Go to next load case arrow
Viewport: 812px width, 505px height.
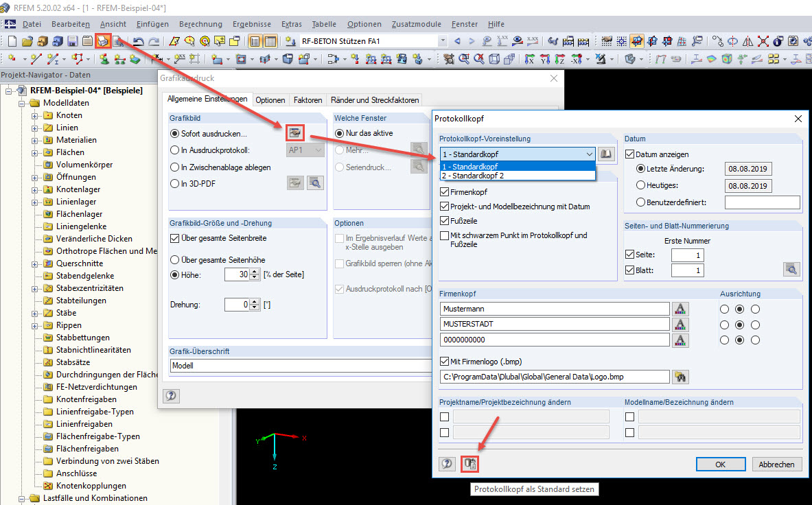(472, 41)
